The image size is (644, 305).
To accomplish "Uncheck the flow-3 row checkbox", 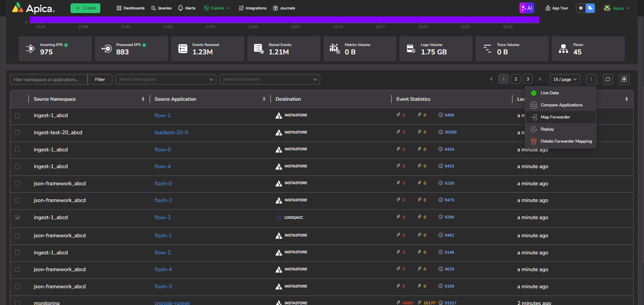I will coord(17,217).
